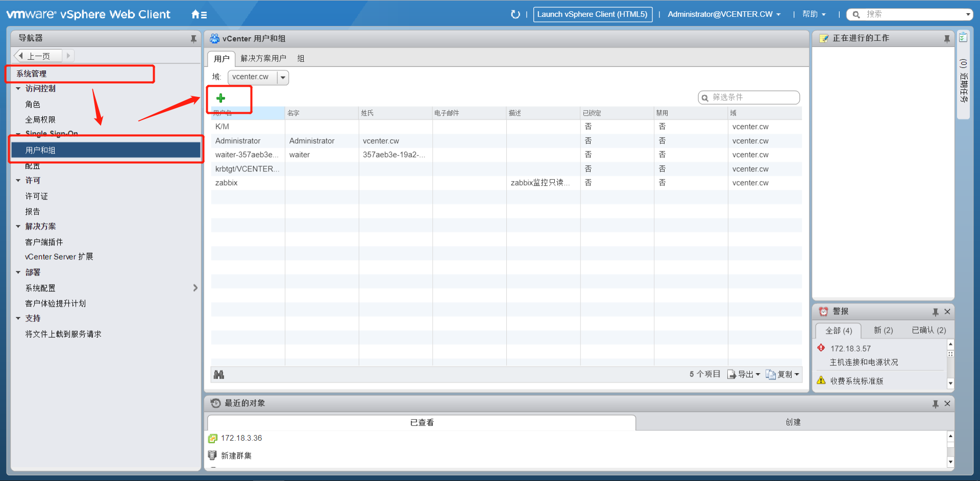Collapse the 部署 tree section
This screenshot has width=980, height=481.
[18, 272]
